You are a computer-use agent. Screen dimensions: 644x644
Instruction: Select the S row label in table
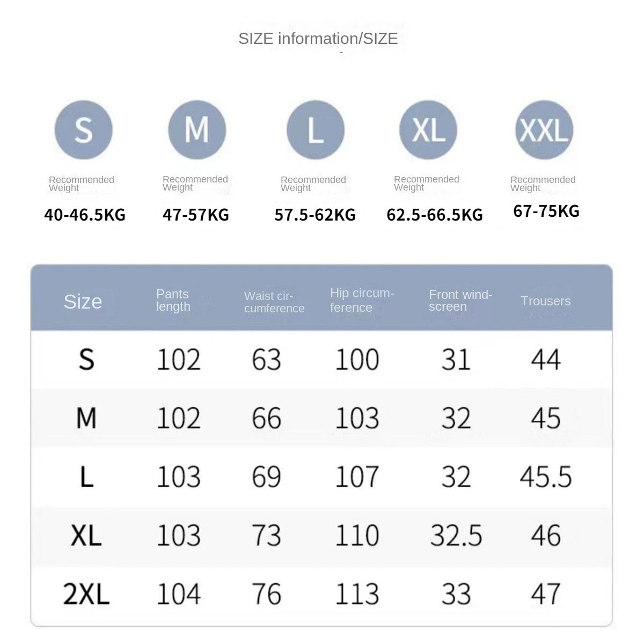pyautogui.click(x=86, y=360)
